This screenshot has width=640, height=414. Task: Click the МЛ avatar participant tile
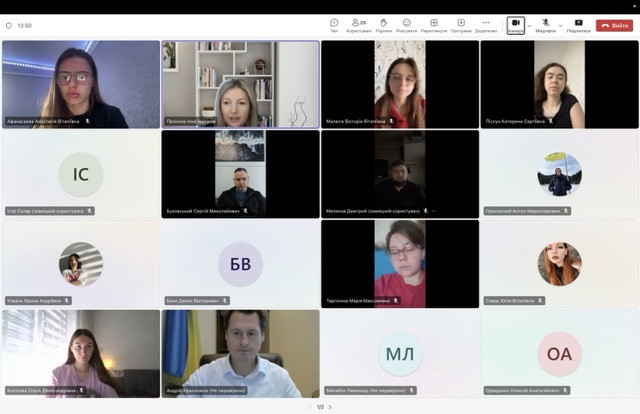tap(400, 354)
